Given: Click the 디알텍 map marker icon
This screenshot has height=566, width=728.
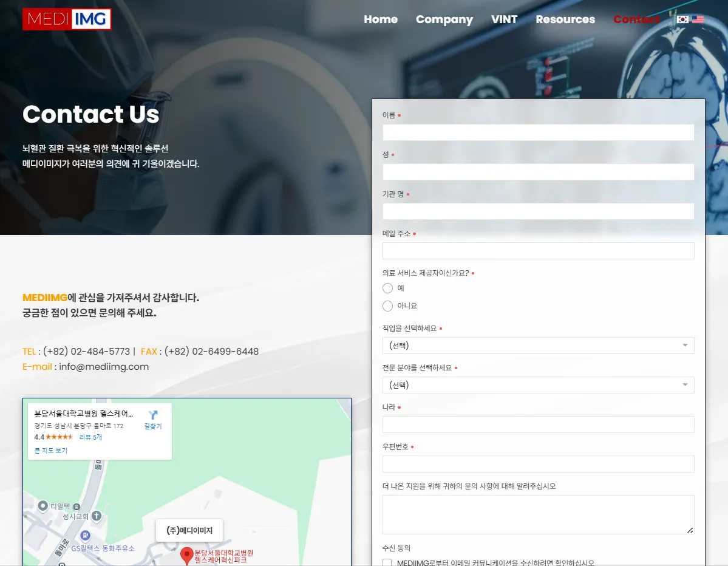Looking at the screenshot, I should pos(43,506).
